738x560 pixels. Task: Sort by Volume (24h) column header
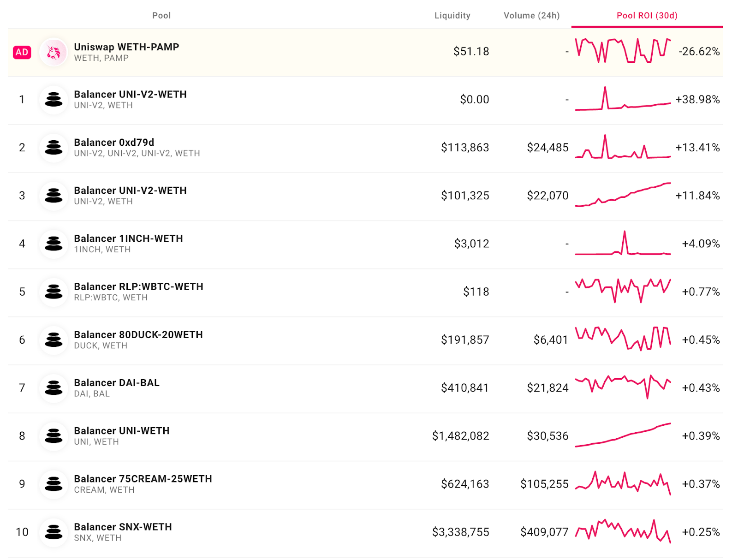pyautogui.click(x=531, y=16)
